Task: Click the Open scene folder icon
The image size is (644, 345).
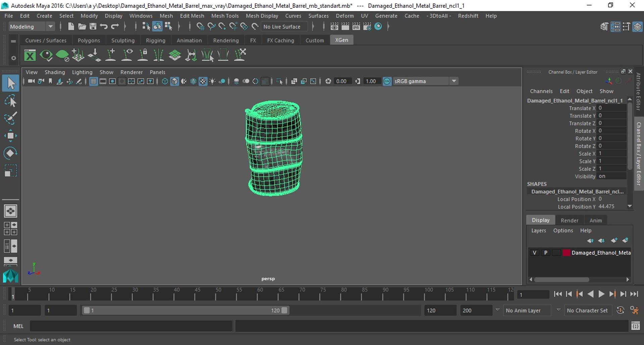Action: (x=82, y=27)
